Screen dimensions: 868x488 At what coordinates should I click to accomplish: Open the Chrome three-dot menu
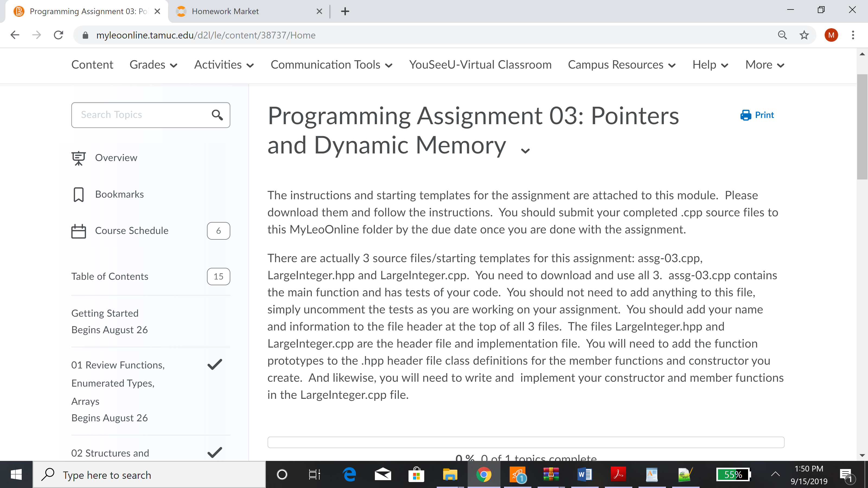(853, 35)
